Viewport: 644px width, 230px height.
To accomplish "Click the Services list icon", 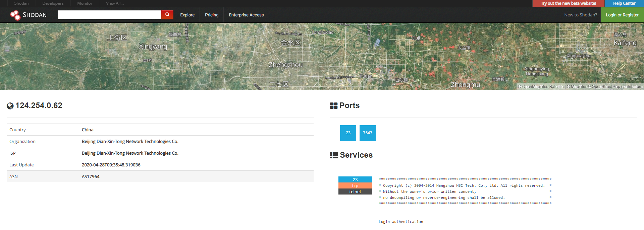I will pyautogui.click(x=334, y=155).
